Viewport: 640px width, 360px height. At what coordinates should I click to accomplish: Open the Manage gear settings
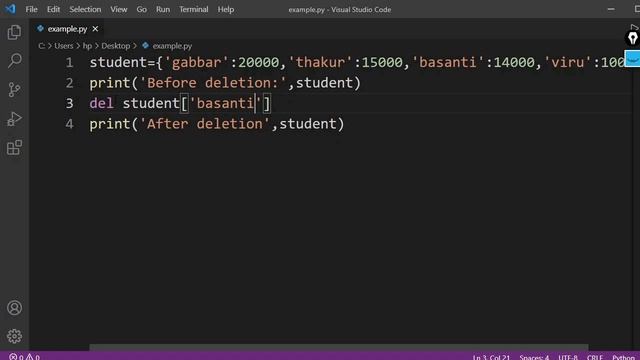(x=14, y=336)
